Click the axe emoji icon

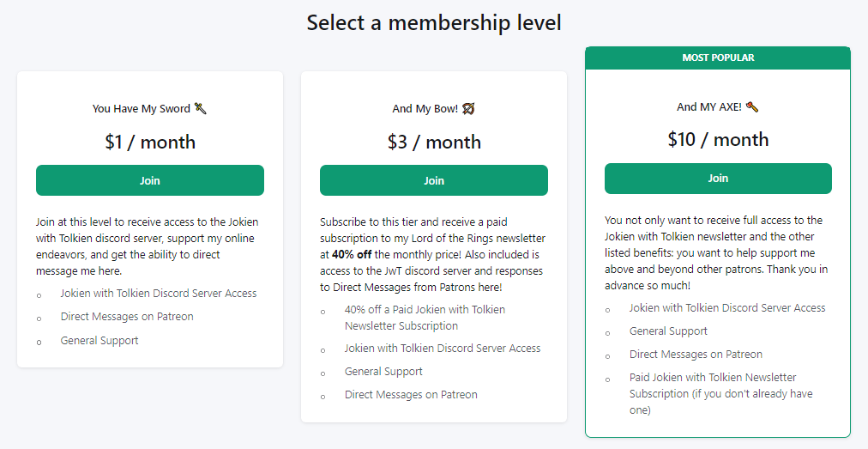(x=752, y=107)
